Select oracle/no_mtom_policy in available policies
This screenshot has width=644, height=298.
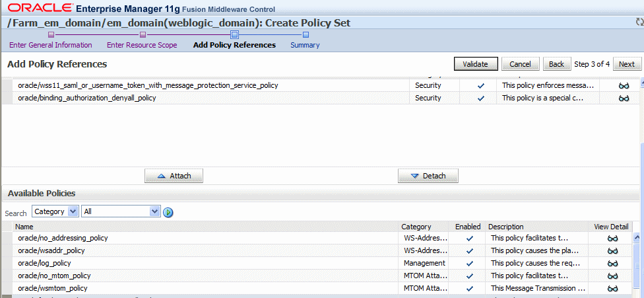[x=316, y=276]
